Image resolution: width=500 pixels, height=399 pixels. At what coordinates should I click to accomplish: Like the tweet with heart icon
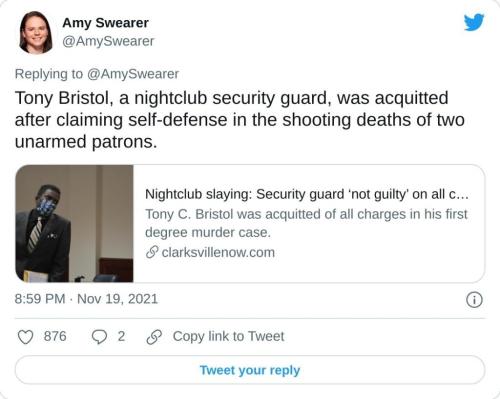(x=25, y=337)
